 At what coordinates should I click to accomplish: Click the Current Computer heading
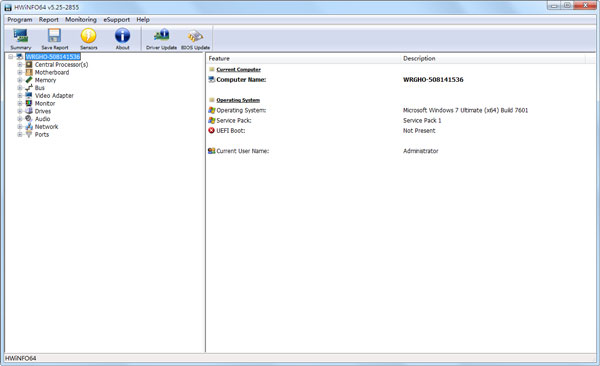[238, 69]
